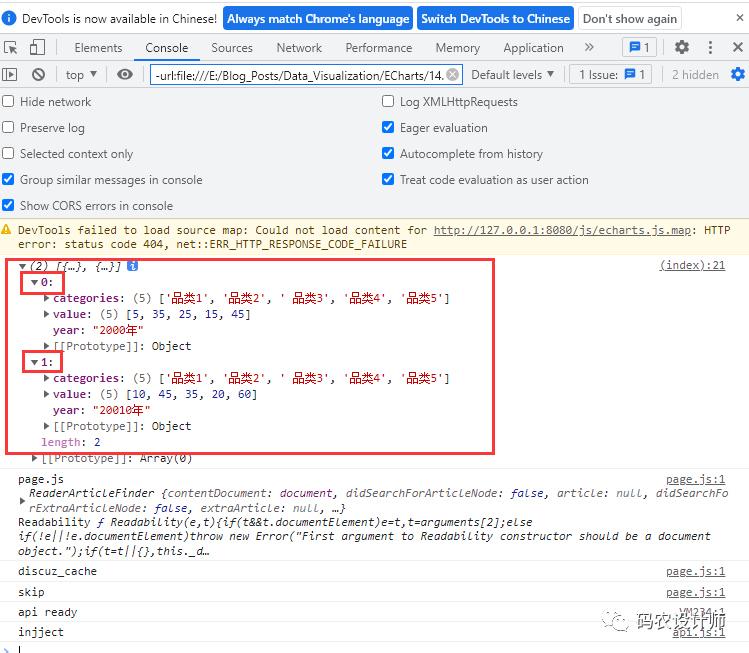Click the eye live expression icon
749x653 pixels.
point(125,74)
